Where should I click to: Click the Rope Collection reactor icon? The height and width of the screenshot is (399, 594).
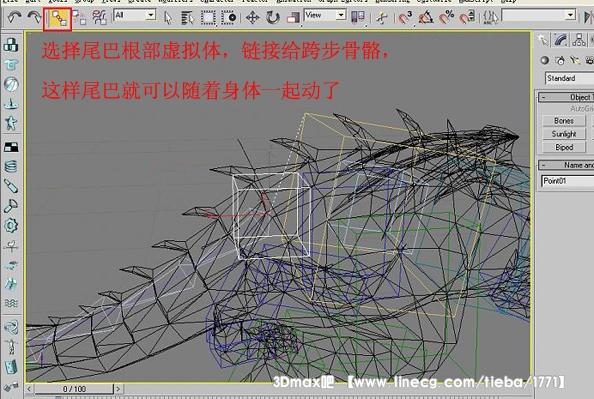11,103
